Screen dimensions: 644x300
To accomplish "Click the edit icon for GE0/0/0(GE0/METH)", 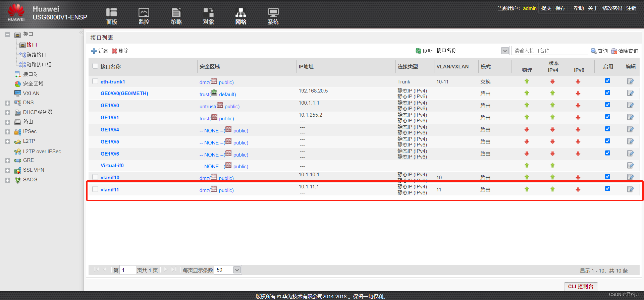I will (x=630, y=93).
